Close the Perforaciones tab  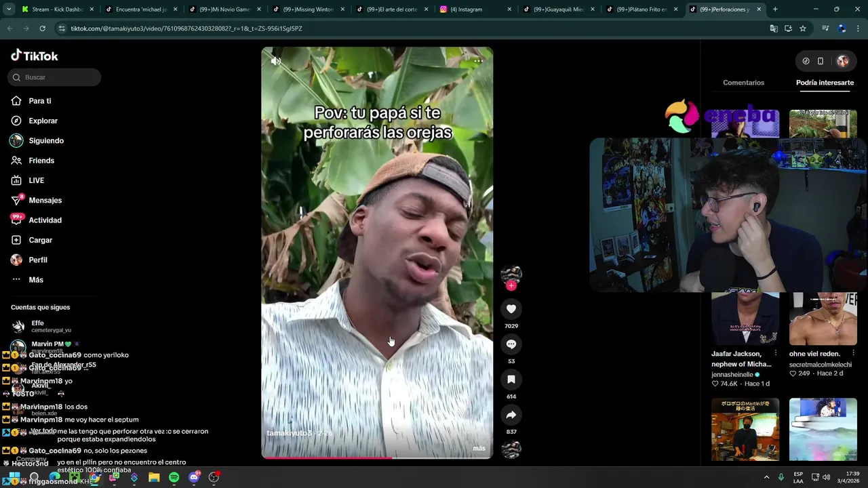pos(759,9)
